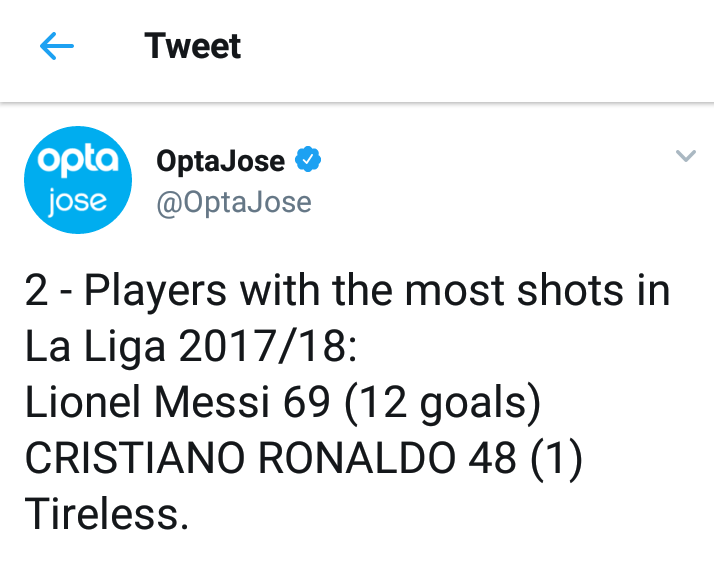
Task: Click the leading "2 -" in the tweet
Action: (49, 291)
